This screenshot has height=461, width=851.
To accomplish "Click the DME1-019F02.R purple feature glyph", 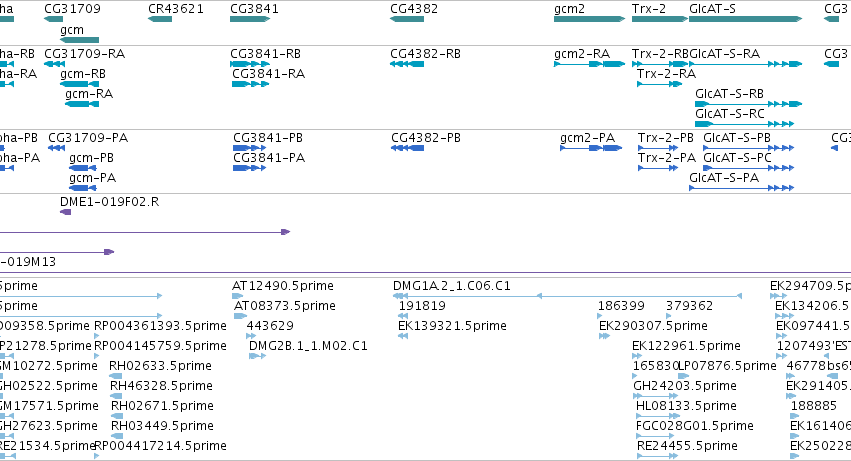I will pos(66,212).
